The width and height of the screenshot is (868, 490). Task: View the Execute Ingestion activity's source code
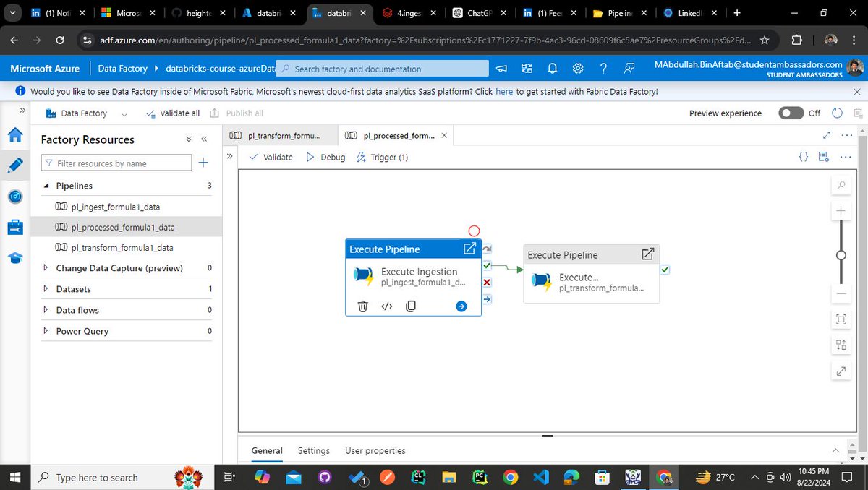pyautogui.click(x=387, y=306)
